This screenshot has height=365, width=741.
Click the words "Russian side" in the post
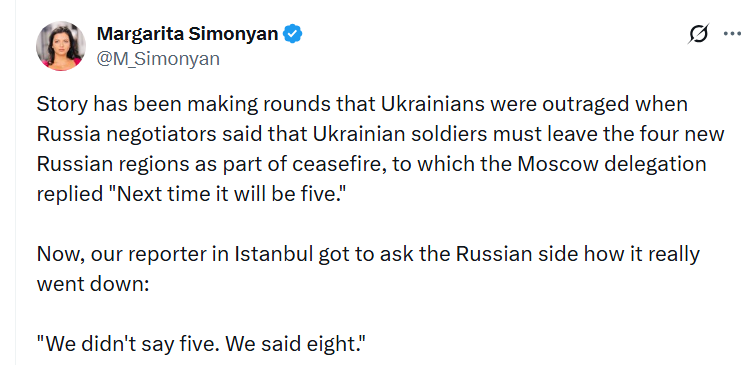click(517, 254)
